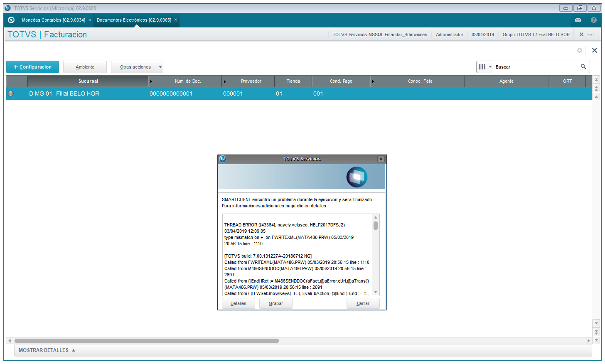Click Cerrar button in error dialog
Viewport: 605px width, 364px height.
point(363,303)
